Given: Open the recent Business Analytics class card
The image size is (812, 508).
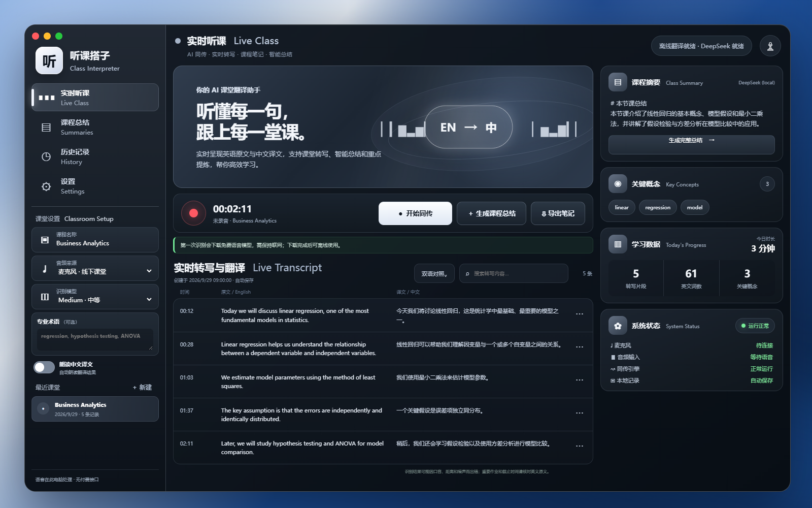Looking at the screenshot, I should [x=95, y=409].
